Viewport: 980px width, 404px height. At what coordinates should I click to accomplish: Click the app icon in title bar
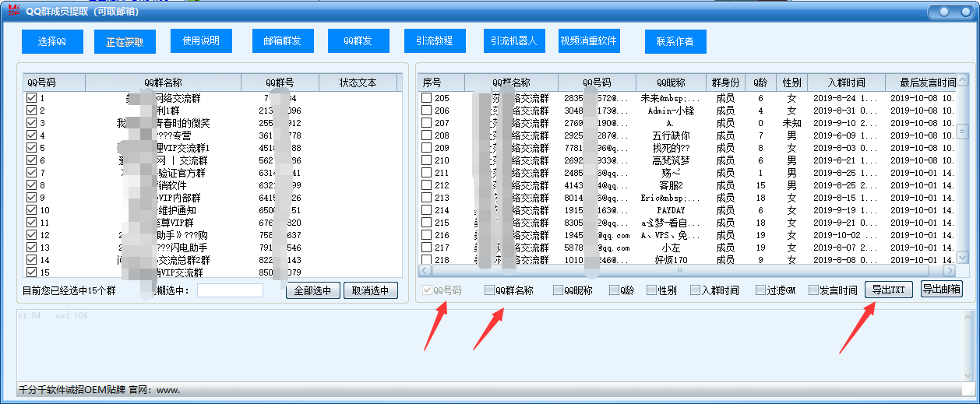12,11
